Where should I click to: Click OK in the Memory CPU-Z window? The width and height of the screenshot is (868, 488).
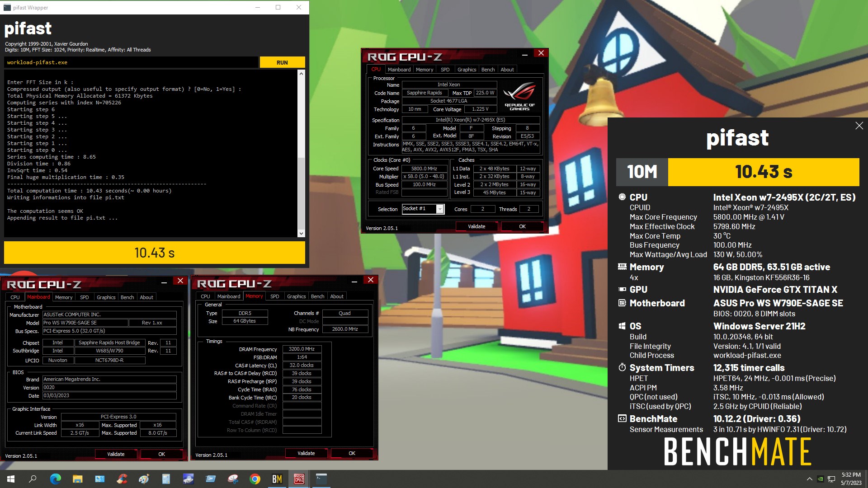coord(352,453)
